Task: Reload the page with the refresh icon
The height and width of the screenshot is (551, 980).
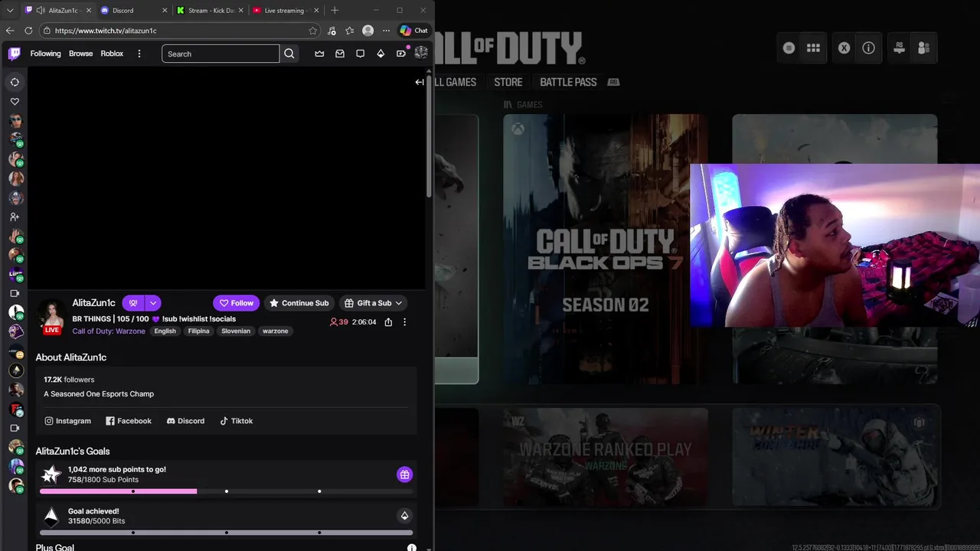Action: 28,31
